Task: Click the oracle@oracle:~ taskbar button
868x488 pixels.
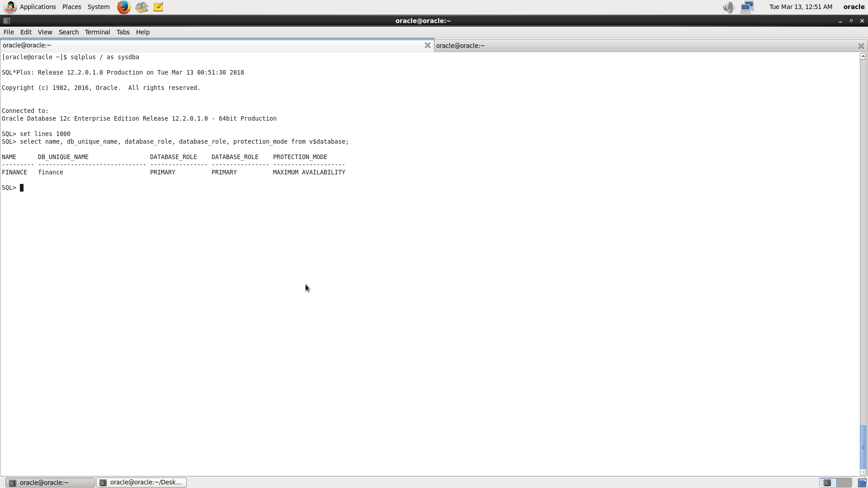Action: pos(50,483)
